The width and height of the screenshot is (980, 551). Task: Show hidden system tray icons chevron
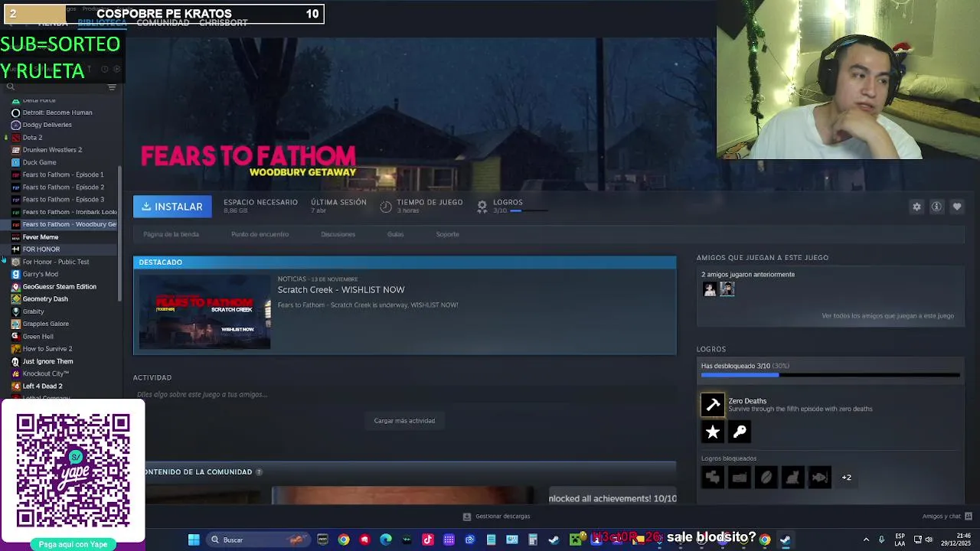pos(866,540)
